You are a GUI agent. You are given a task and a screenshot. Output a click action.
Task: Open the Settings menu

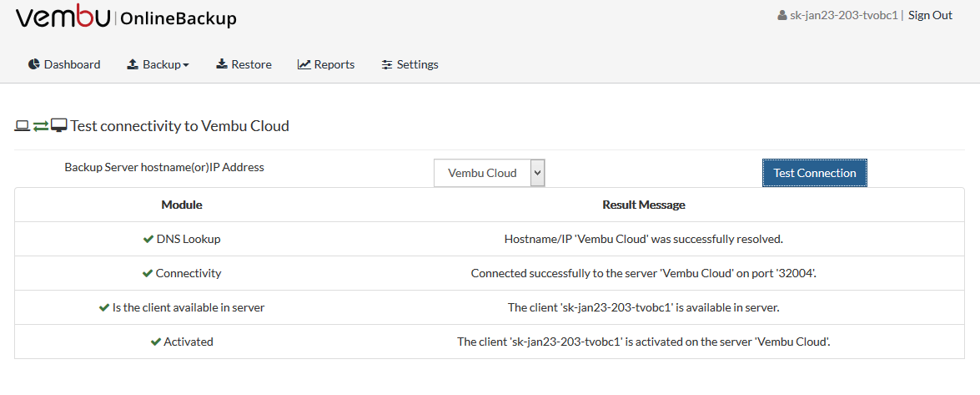(410, 64)
